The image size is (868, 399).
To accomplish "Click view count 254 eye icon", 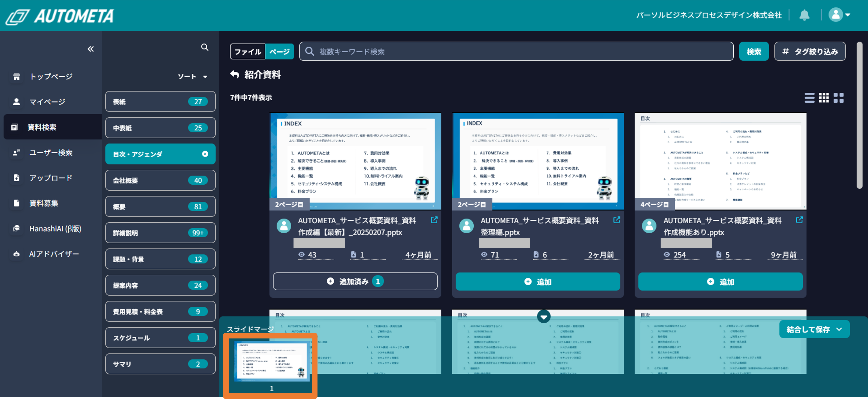I will (667, 255).
